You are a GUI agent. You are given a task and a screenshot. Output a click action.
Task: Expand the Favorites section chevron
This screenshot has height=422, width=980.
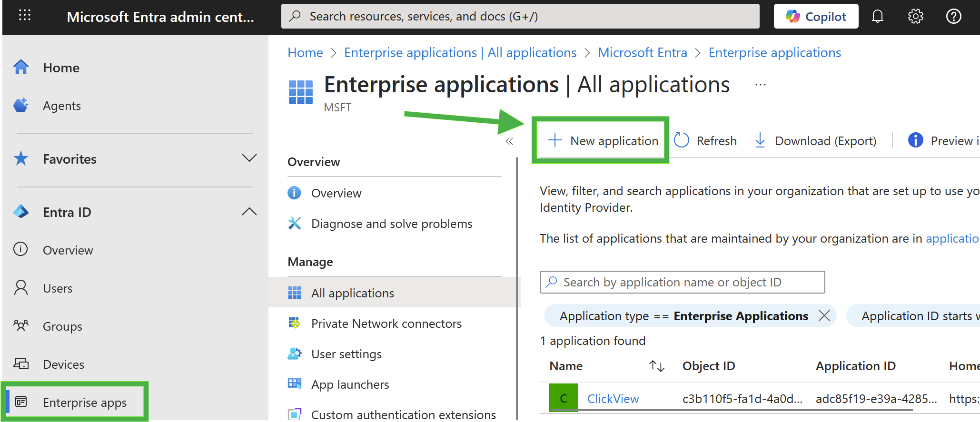point(249,158)
